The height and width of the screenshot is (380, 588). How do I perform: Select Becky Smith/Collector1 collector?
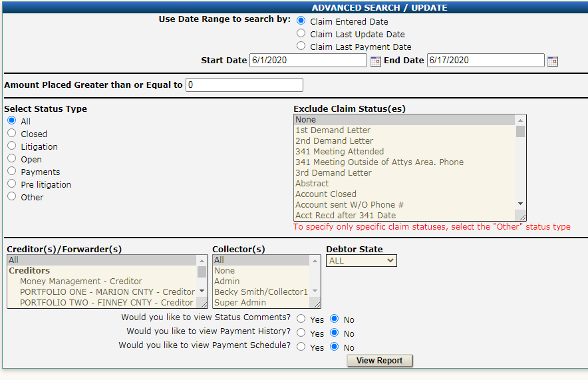click(x=261, y=292)
